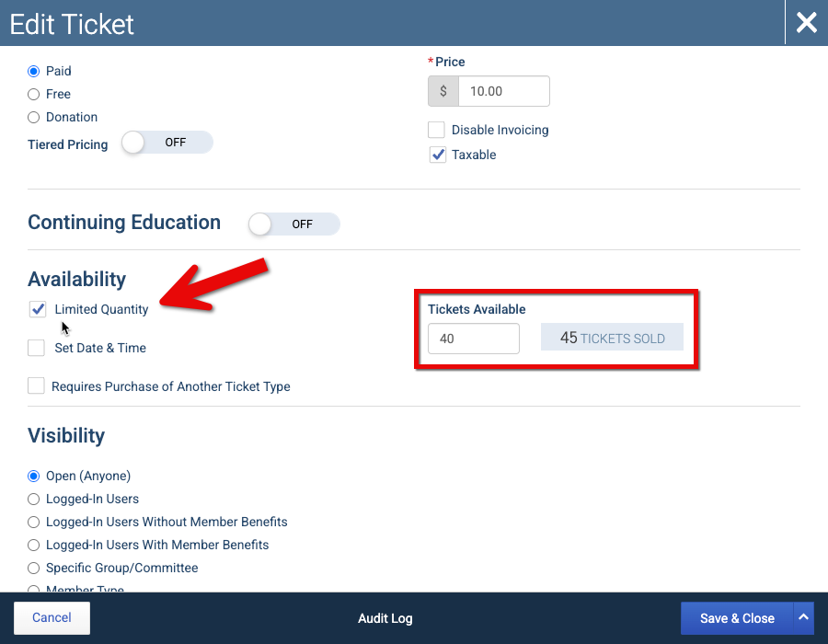
Task: Uncheck the Limited Quantity checkbox
Action: pos(38,309)
